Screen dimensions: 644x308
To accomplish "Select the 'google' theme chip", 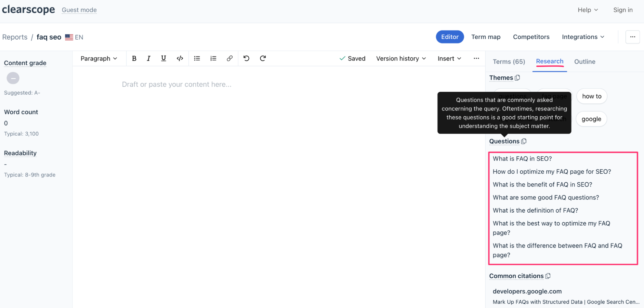I will tap(591, 119).
